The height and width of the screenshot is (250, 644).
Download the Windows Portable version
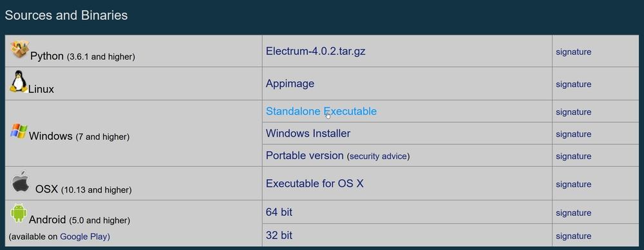click(305, 156)
